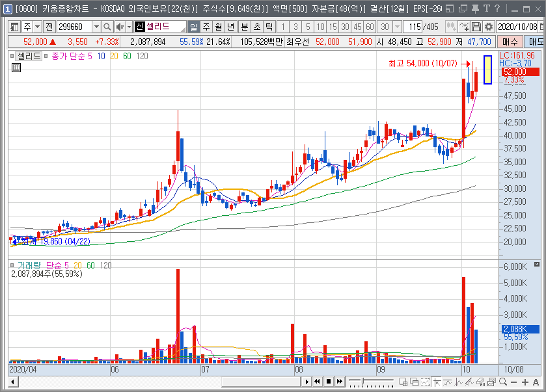546x392 pixels.
Task: Select the 주 (weekly) chart period
Action: (206, 27)
